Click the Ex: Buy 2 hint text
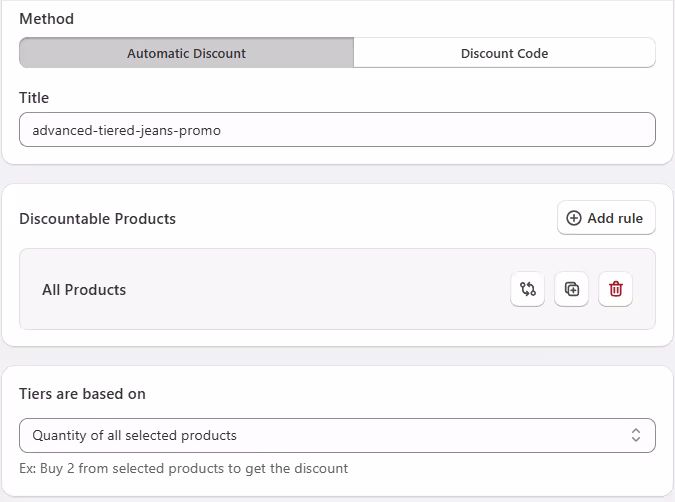 pos(184,468)
